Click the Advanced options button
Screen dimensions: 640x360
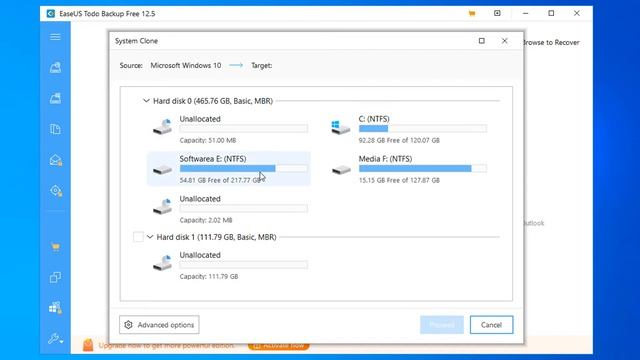(x=159, y=325)
